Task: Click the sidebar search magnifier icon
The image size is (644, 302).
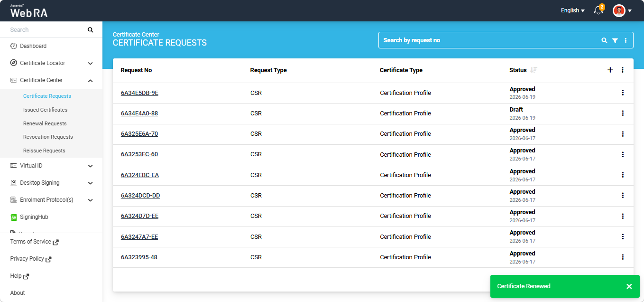Action: pos(91,30)
